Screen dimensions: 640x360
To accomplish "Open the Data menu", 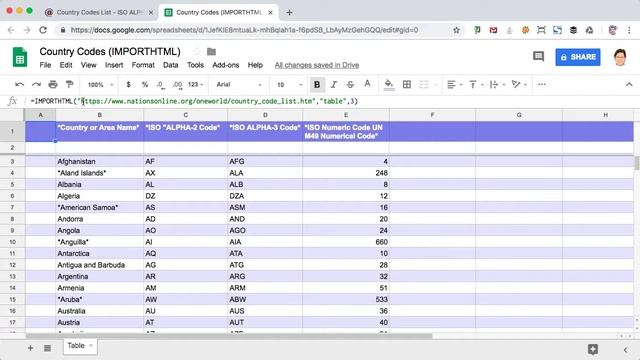I will coord(171,65).
